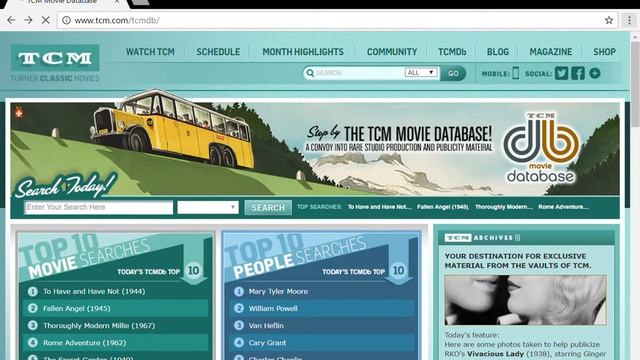Click the yellow bus movie database banner
The height and width of the screenshot is (360, 640).
(x=315, y=149)
